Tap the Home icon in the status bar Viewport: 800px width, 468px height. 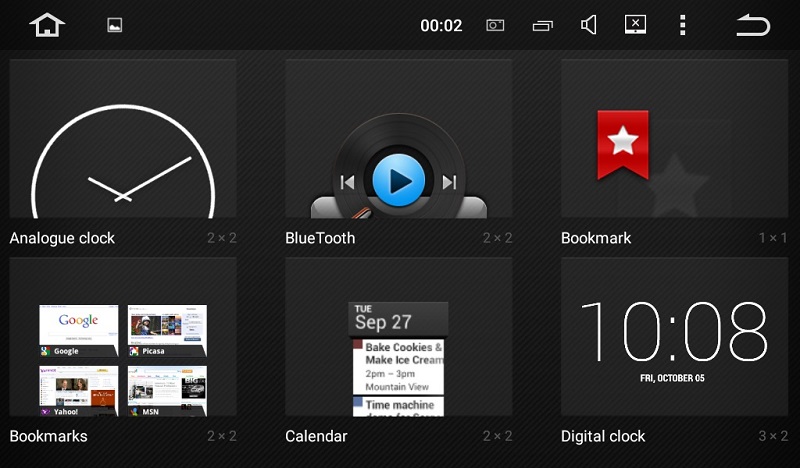pyautogui.click(x=47, y=25)
